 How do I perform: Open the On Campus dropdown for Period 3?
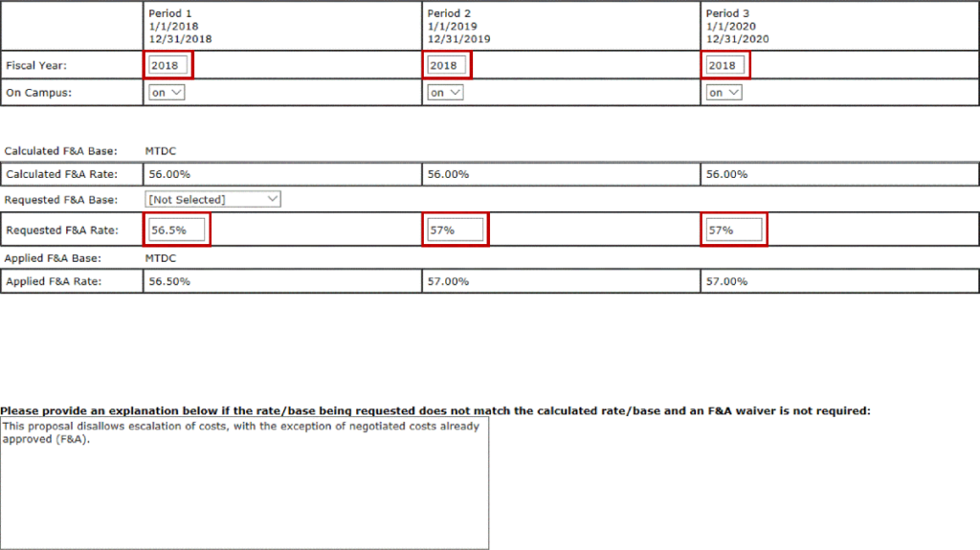724,93
